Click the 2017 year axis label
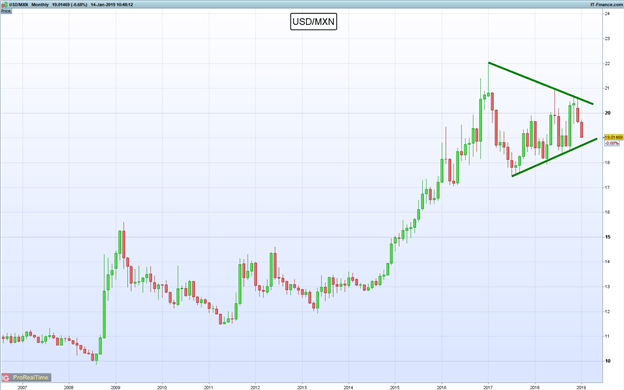 [x=488, y=387]
